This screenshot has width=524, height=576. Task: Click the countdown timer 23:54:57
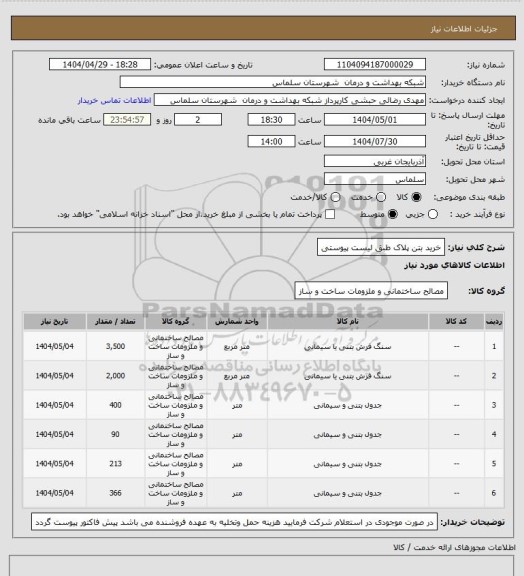127,120
